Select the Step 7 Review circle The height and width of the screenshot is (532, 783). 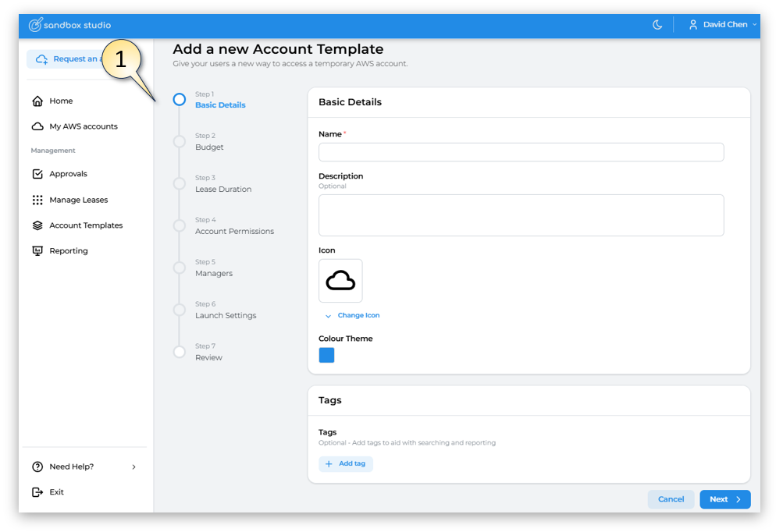tap(180, 352)
